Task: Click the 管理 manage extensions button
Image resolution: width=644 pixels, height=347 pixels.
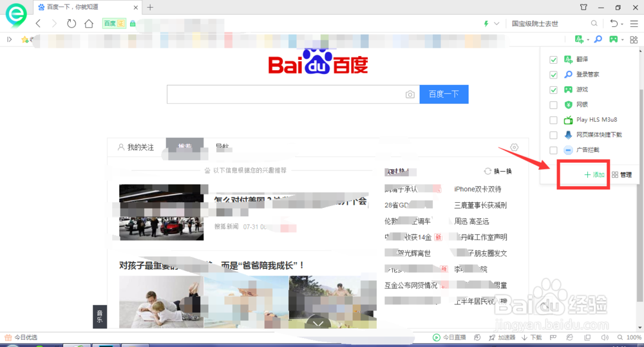Action: coord(622,175)
